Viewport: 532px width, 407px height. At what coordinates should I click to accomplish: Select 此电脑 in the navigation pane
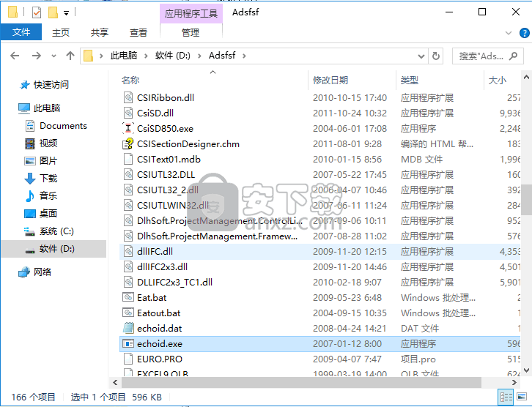click(47, 108)
